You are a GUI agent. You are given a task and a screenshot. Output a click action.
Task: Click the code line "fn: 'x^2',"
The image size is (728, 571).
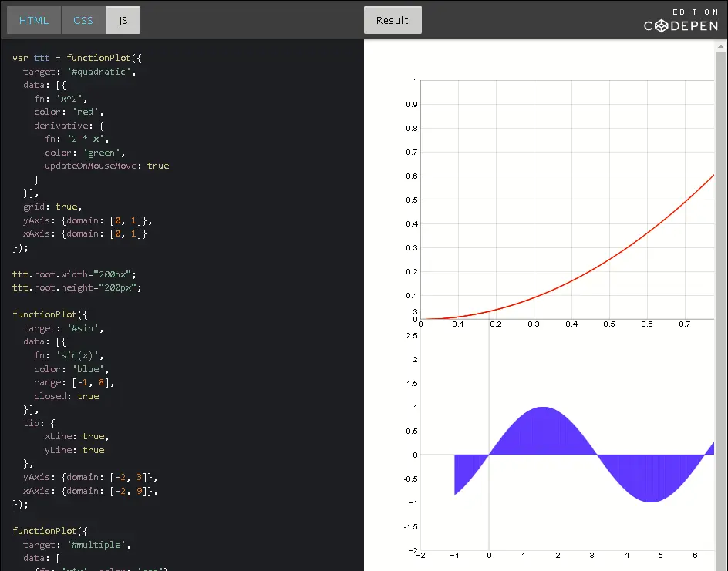click(x=60, y=99)
